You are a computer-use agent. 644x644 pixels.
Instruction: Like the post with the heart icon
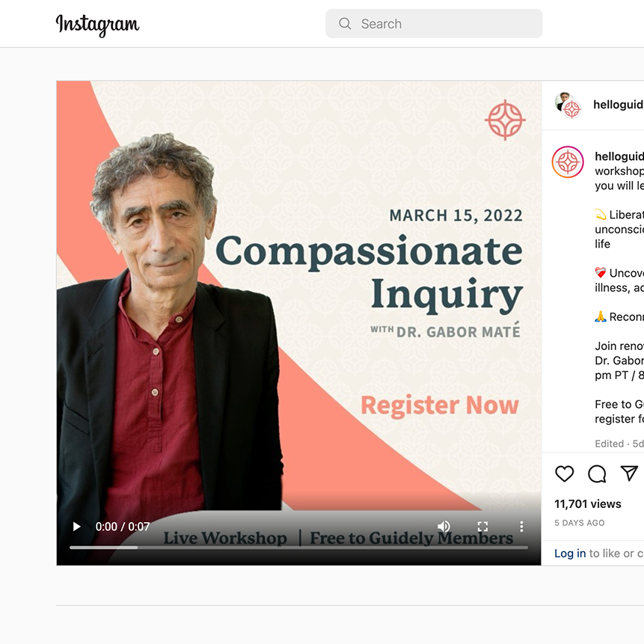tap(564, 473)
